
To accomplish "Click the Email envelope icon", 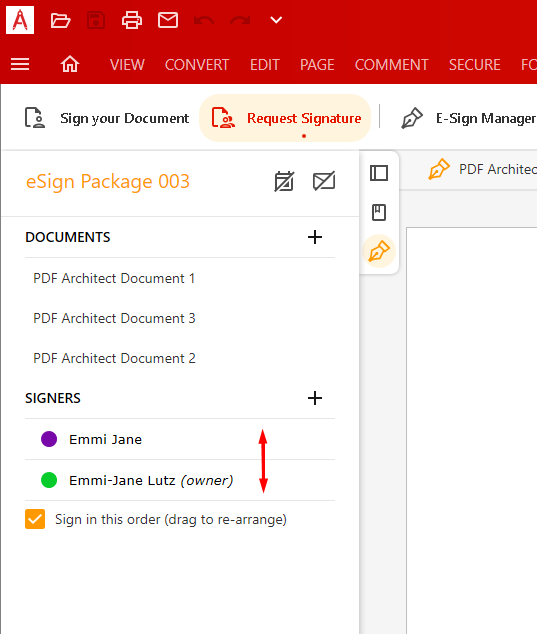I will (168, 20).
